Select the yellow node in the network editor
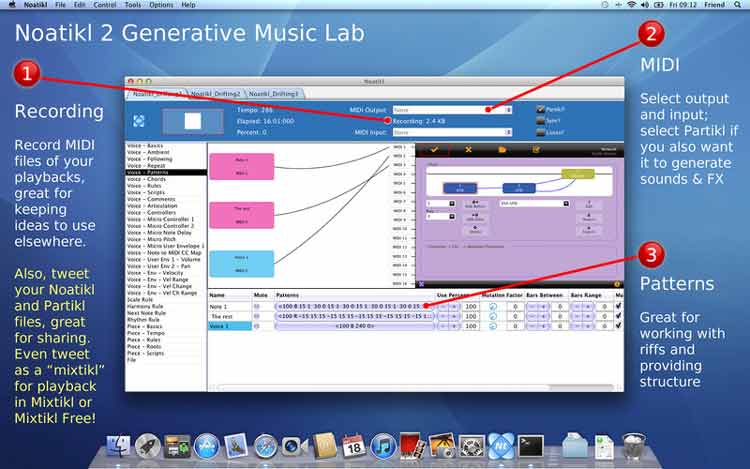The width and height of the screenshot is (750, 469). coord(578,174)
